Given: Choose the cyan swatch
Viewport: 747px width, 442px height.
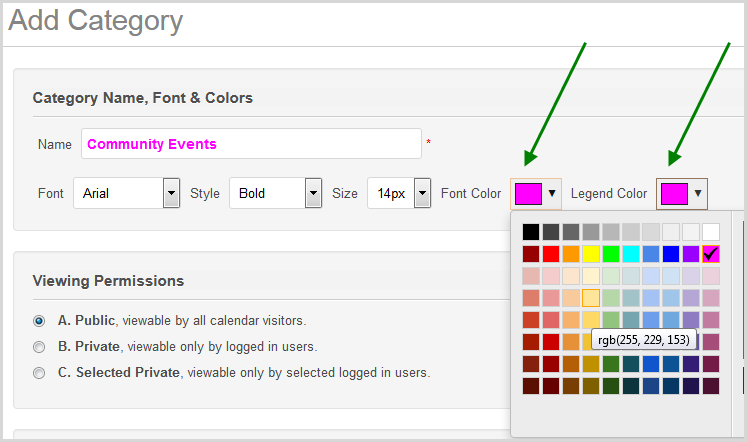Looking at the screenshot, I should [631, 254].
